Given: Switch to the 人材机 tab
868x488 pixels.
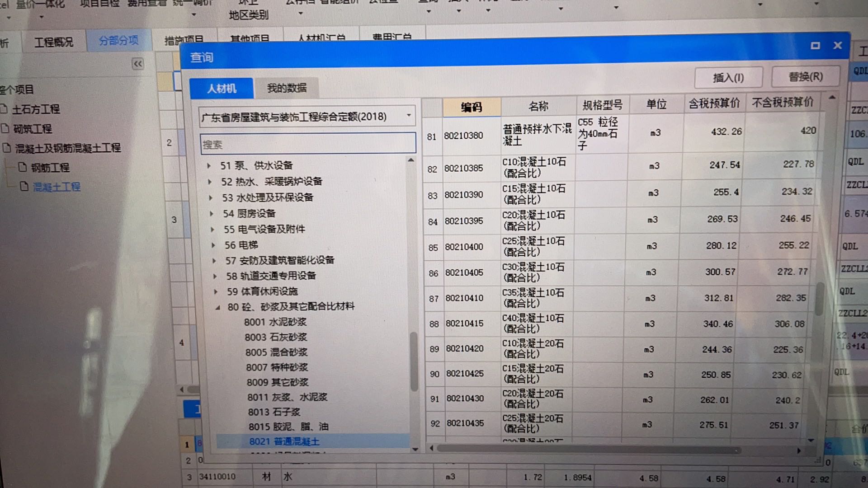Looking at the screenshot, I should coord(222,89).
